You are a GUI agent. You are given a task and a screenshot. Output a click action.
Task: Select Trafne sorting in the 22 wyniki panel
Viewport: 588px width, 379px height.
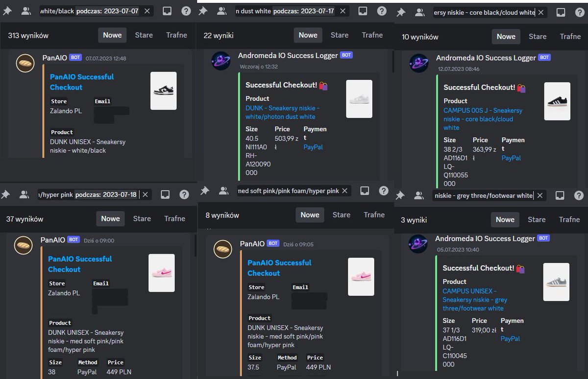pyautogui.click(x=372, y=35)
